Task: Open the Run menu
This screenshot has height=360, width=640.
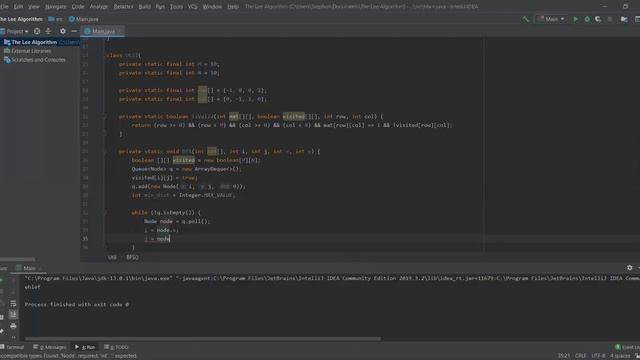Action: (x=160, y=7)
